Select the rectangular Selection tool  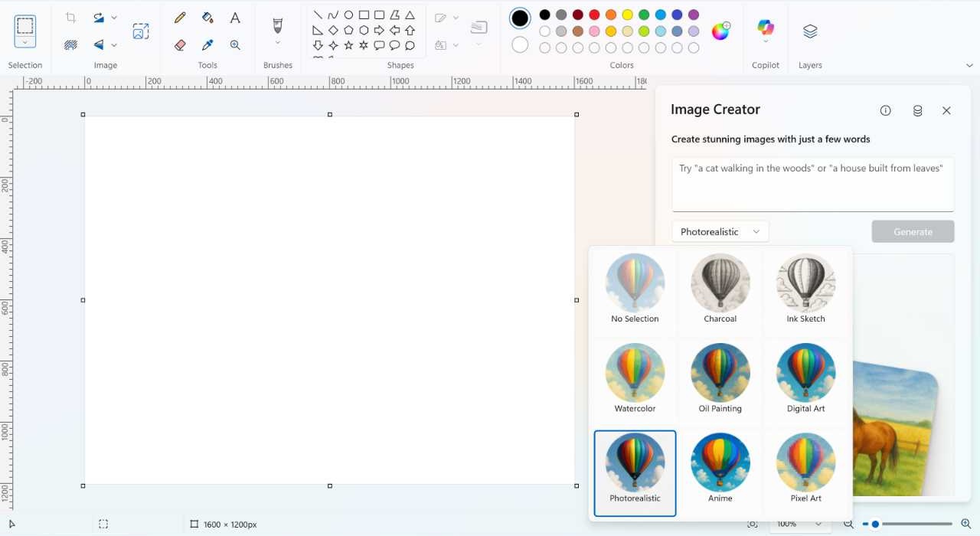(25, 25)
